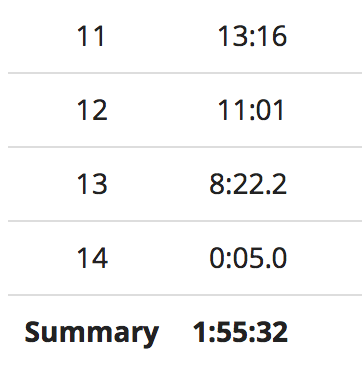Image resolution: width=362 pixels, height=384 pixels.
Task: Select lap number 12 cell
Action: (92, 110)
